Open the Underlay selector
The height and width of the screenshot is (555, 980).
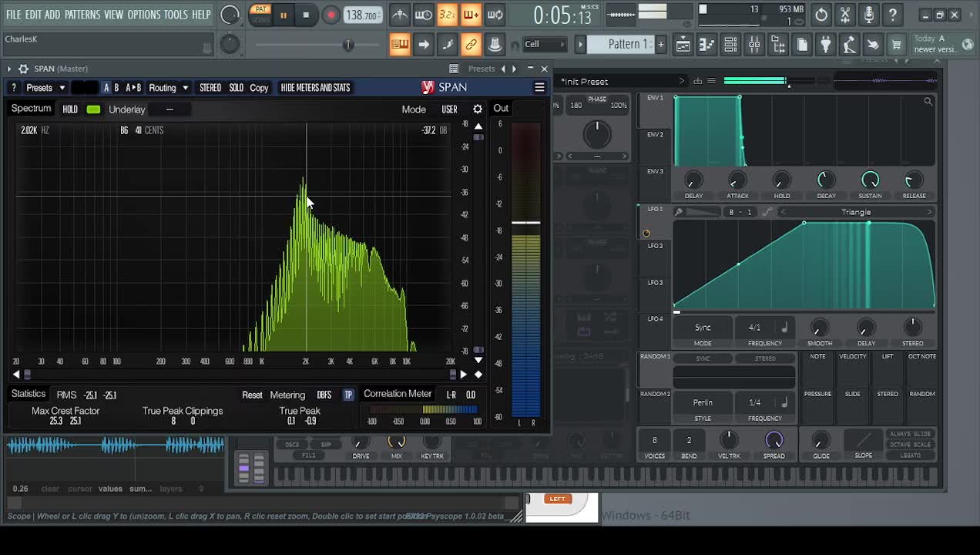[x=169, y=109]
